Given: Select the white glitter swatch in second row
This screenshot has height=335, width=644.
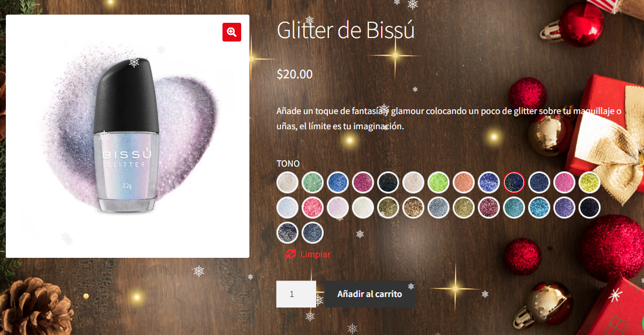Looking at the screenshot, I should pyautogui.click(x=363, y=208).
